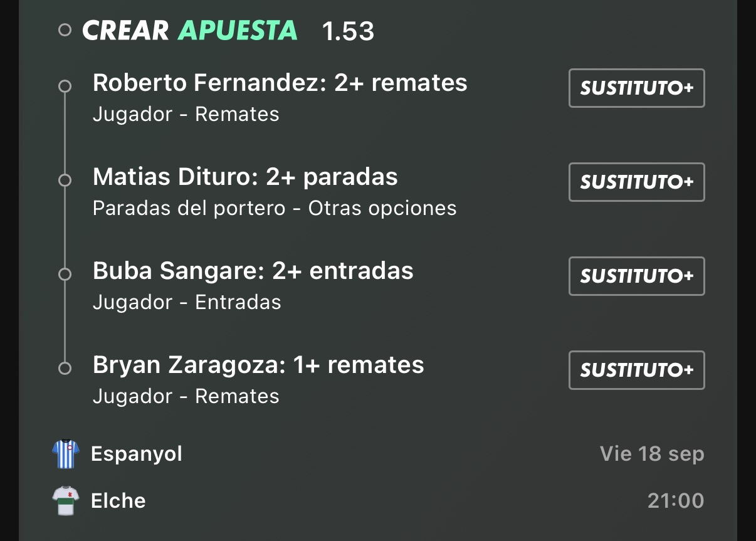This screenshot has width=756, height=541.
Task: Click the Espanyol team name
Action: pyautogui.click(x=137, y=454)
